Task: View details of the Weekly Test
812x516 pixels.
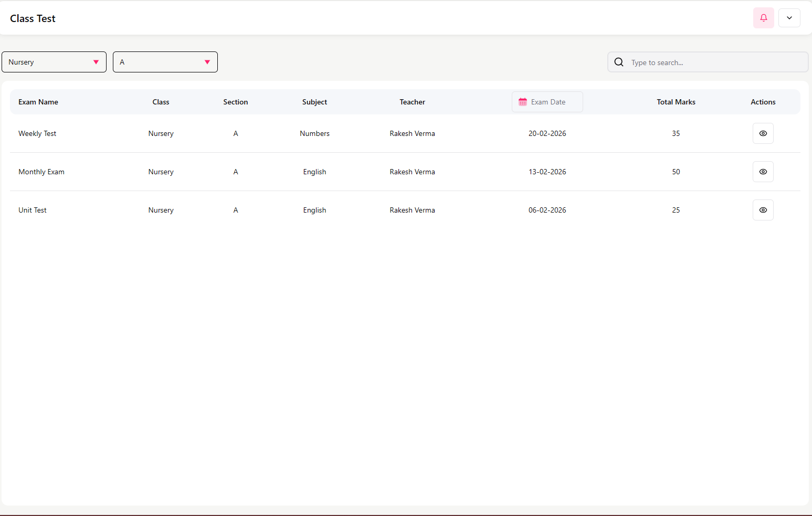Action: pos(763,133)
